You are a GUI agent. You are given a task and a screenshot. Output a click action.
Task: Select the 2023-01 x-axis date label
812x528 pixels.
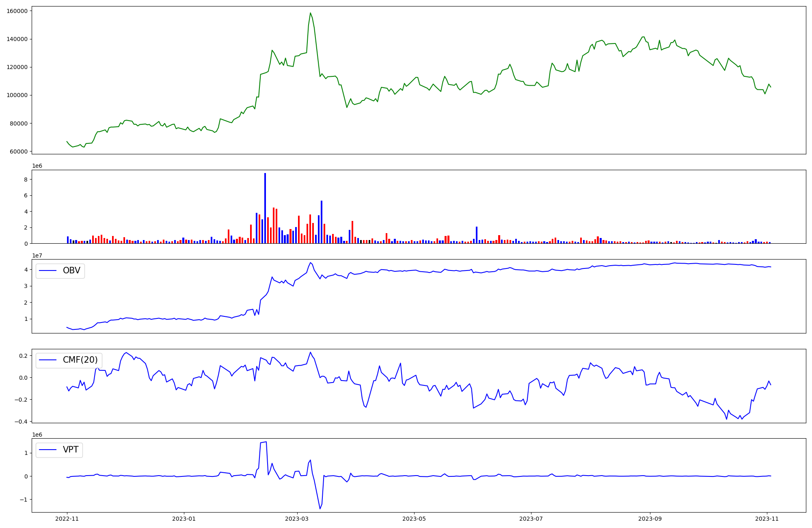(184, 519)
